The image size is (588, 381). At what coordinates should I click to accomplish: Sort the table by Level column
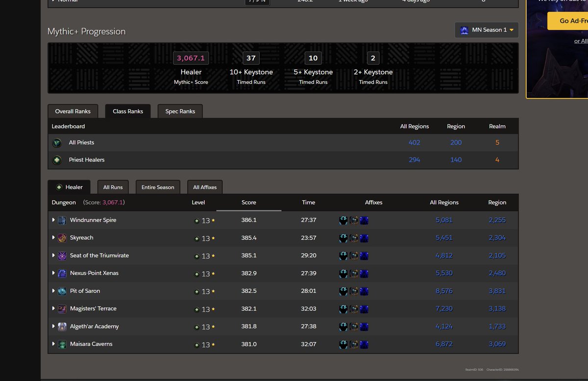point(198,203)
